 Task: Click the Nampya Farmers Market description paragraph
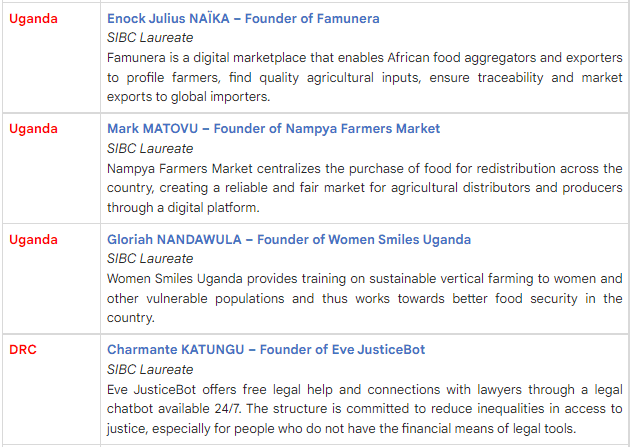(x=364, y=188)
